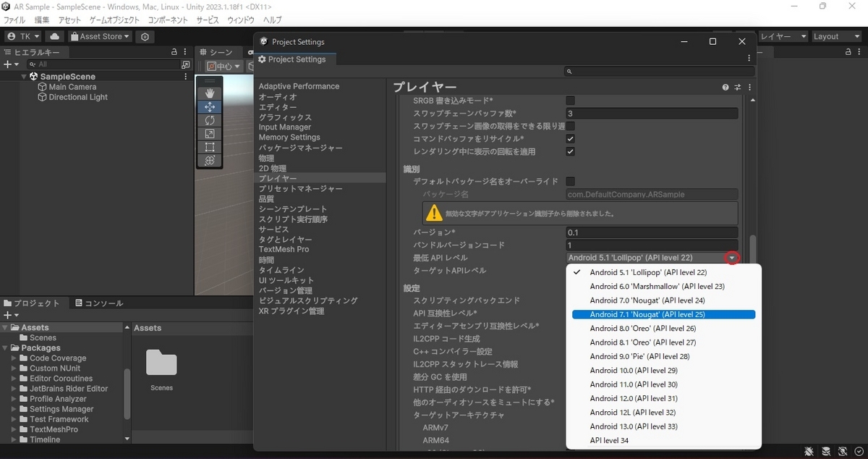Click the Project Settings search field
This screenshot has height=459, width=868.
(x=660, y=72)
